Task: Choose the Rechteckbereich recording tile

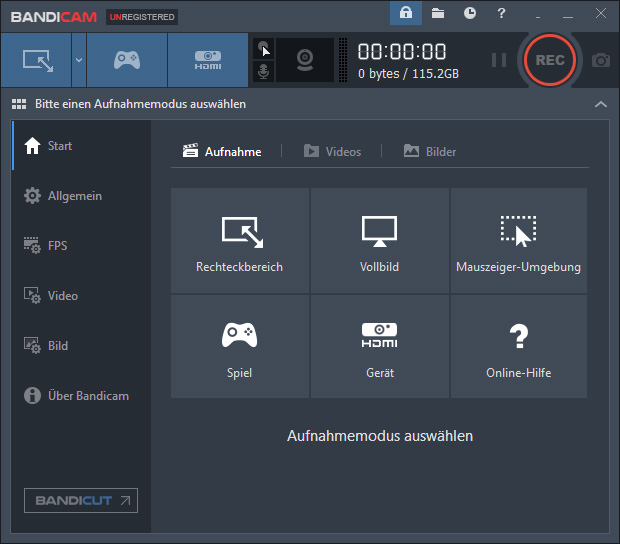Action: coord(240,240)
